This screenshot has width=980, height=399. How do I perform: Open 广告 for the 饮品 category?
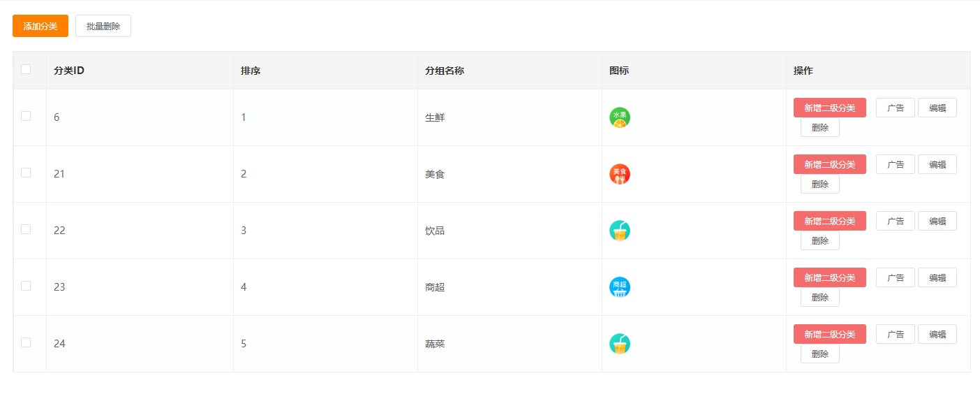point(896,221)
